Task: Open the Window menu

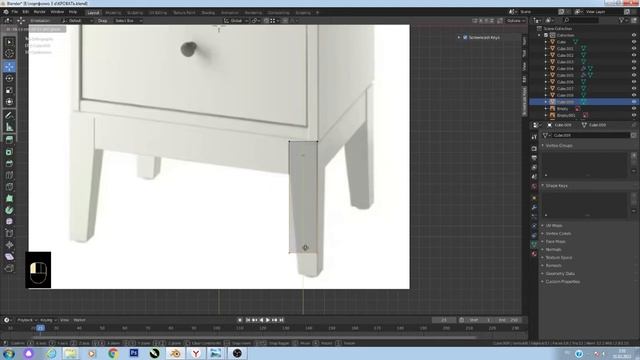Action: pos(57,12)
